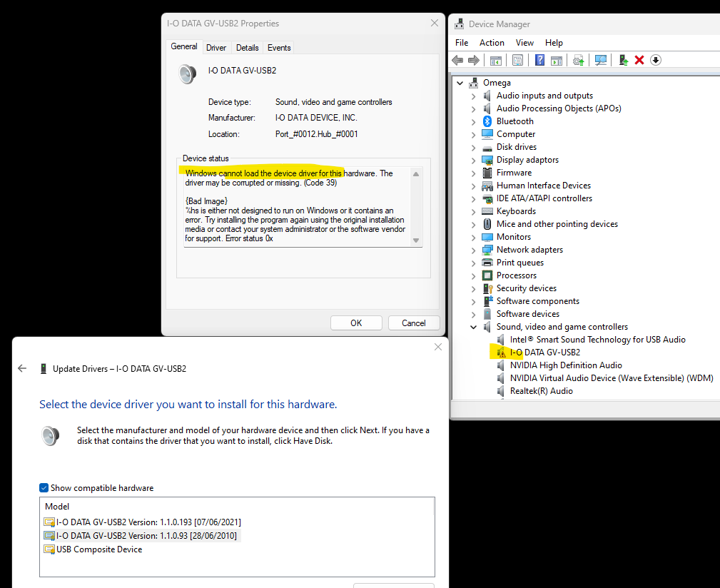Viewport: 720px width, 588px height.
Task: Open the View menu
Action: tap(524, 43)
